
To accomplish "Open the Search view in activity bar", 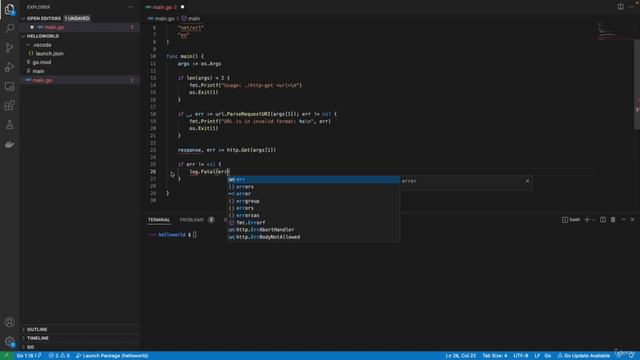I will point(9,28).
